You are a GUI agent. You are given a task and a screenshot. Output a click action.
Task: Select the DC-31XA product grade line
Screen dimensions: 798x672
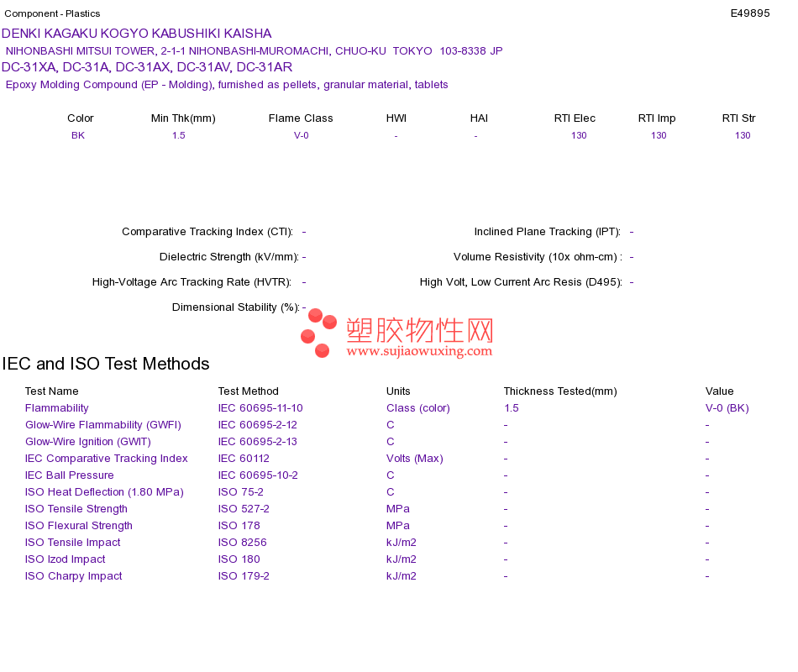pos(147,67)
